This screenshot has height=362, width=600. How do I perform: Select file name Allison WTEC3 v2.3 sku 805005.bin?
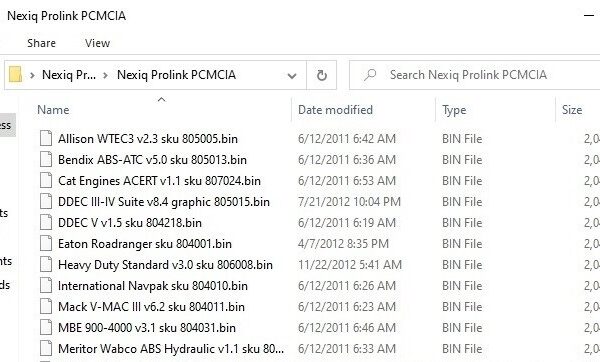[148, 139]
